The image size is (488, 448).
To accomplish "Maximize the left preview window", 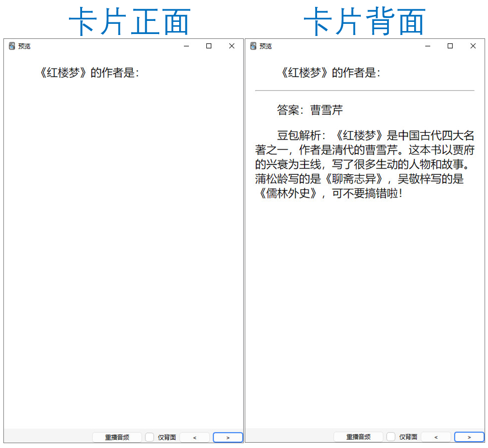I will [209, 46].
